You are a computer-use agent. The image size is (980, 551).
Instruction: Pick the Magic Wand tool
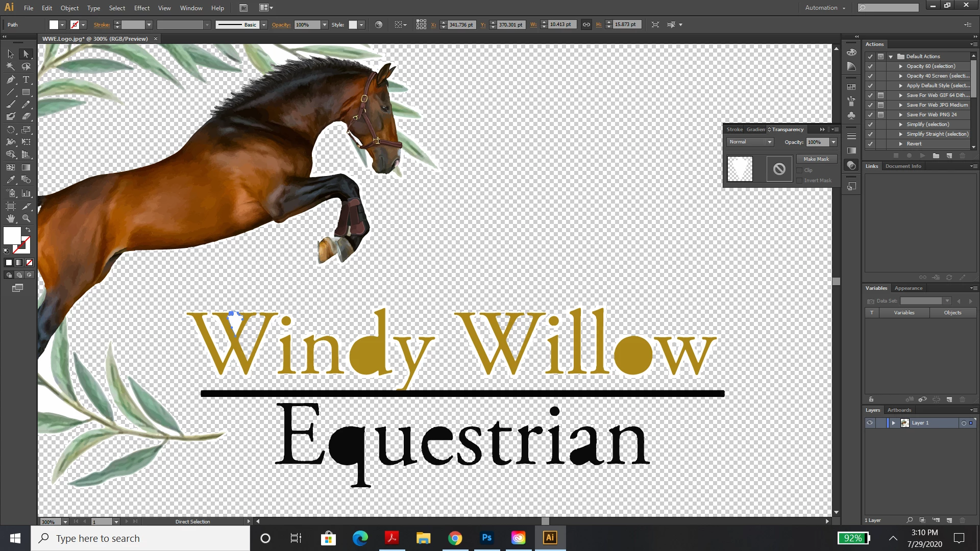pos(11,67)
